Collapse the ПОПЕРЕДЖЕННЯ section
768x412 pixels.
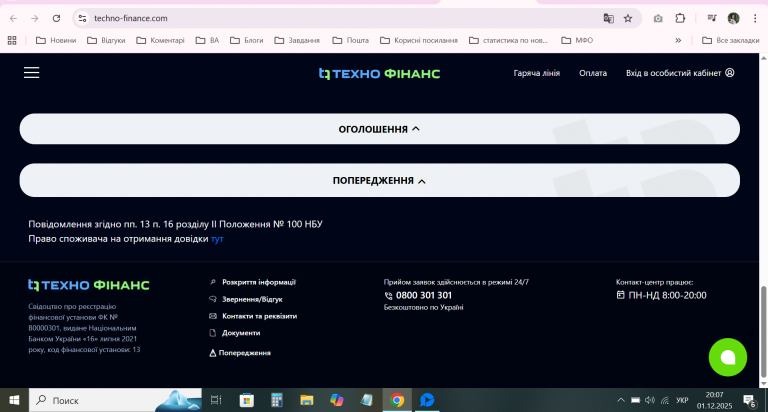(380, 180)
